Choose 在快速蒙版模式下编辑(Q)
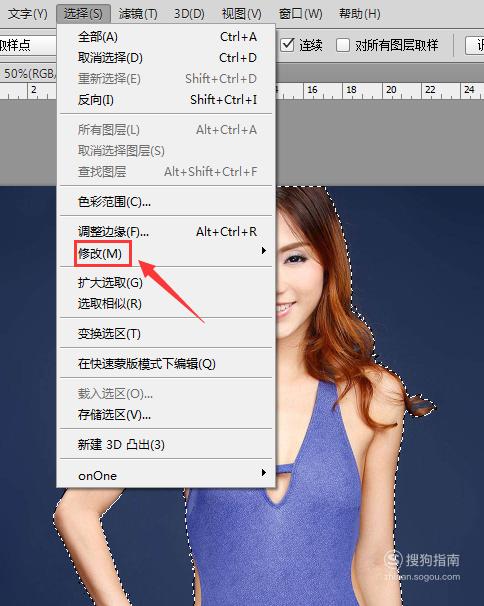The height and width of the screenshot is (606, 484). [x=166, y=364]
